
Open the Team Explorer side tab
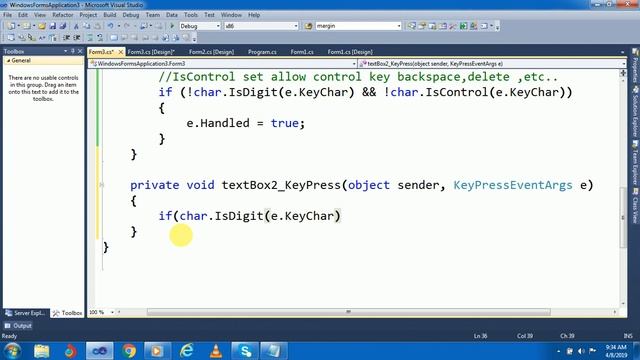[635, 162]
